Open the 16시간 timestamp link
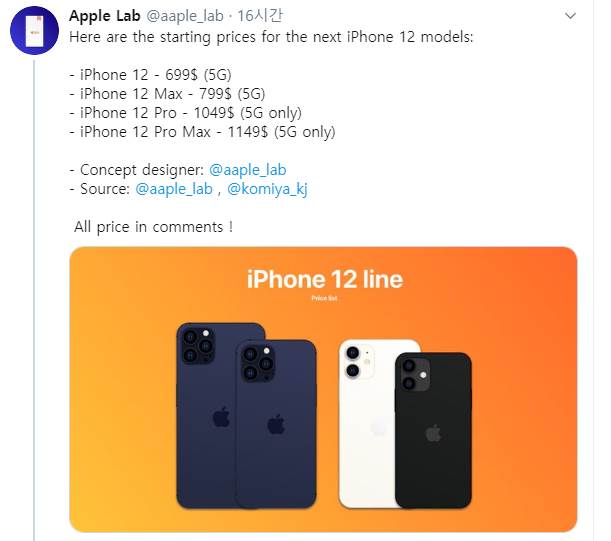Screen dimensions: 611x541 point(259,16)
